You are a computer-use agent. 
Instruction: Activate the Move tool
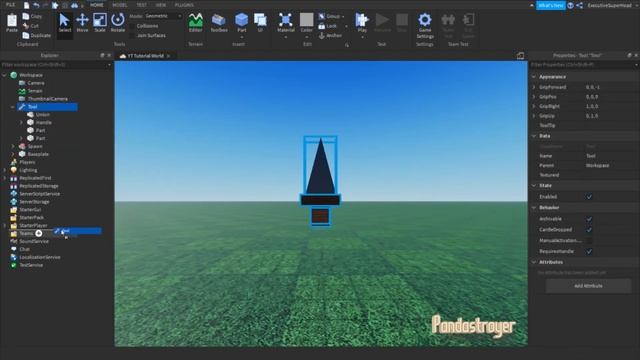[x=82, y=22]
